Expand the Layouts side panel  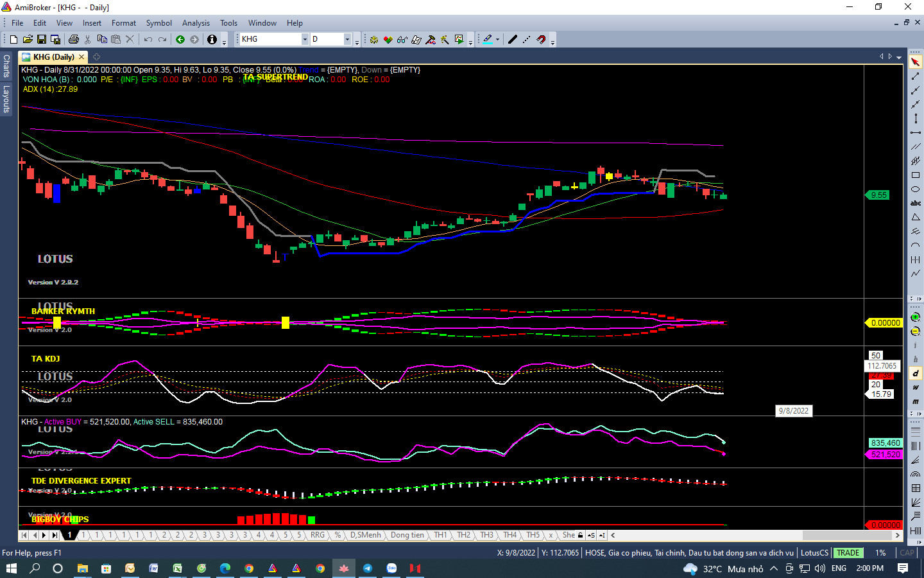[x=6, y=98]
